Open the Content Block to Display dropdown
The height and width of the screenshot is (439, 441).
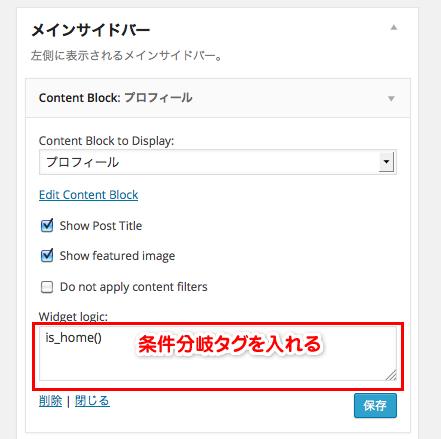tap(218, 162)
